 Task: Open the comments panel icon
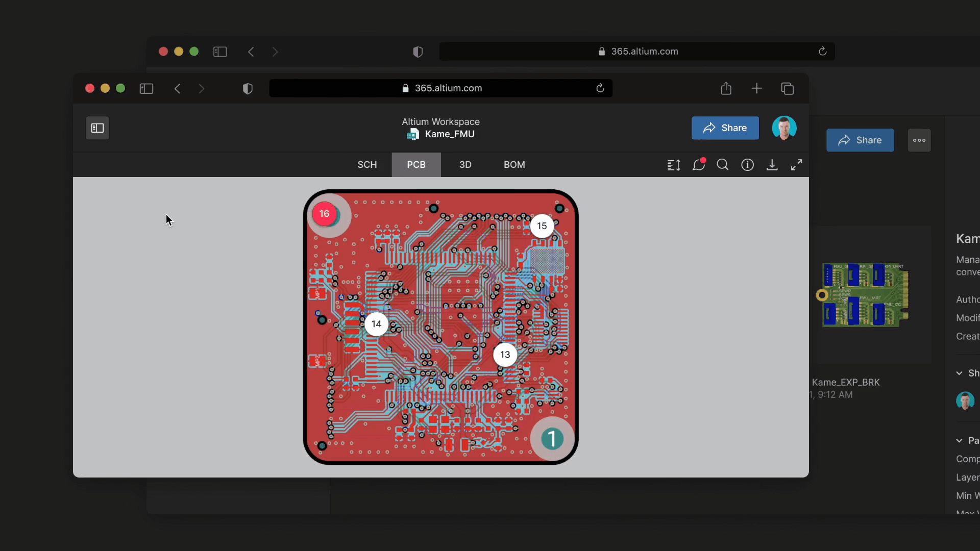click(x=699, y=165)
